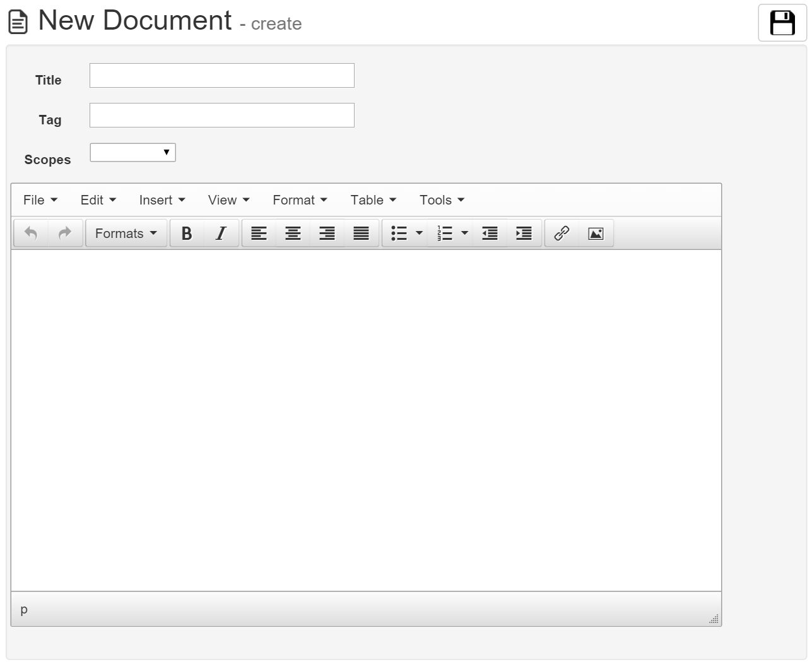Open the Edit menu
Image resolution: width=812 pixels, height=664 pixels.
coord(98,200)
